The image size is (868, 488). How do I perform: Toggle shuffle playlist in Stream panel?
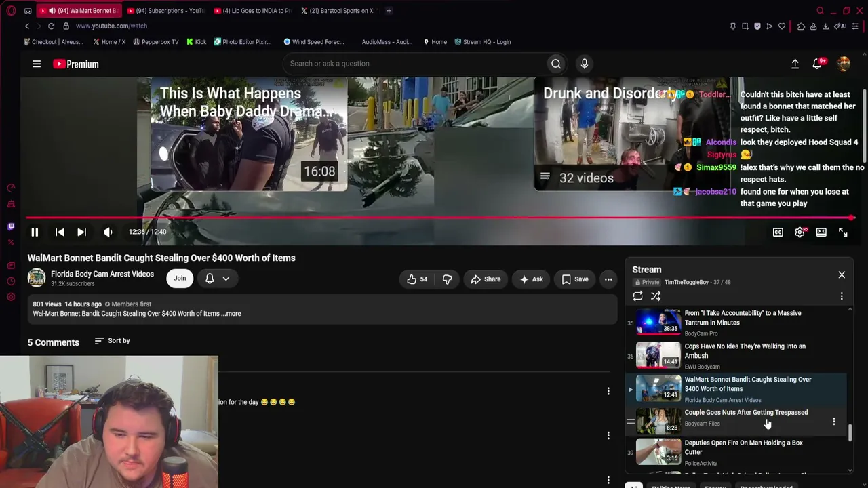click(x=656, y=296)
